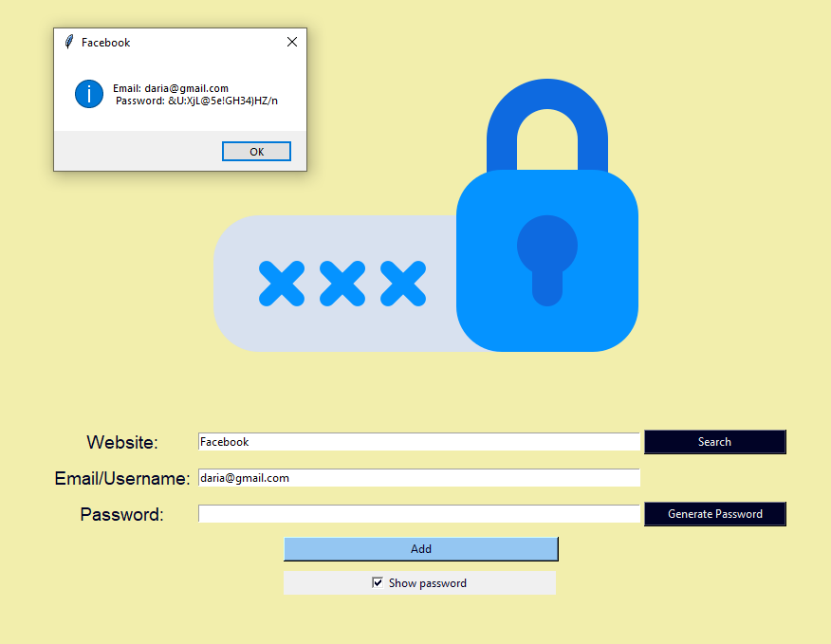Click the password text in the dialog
The width and height of the screenshot is (831, 644).
pos(196,101)
